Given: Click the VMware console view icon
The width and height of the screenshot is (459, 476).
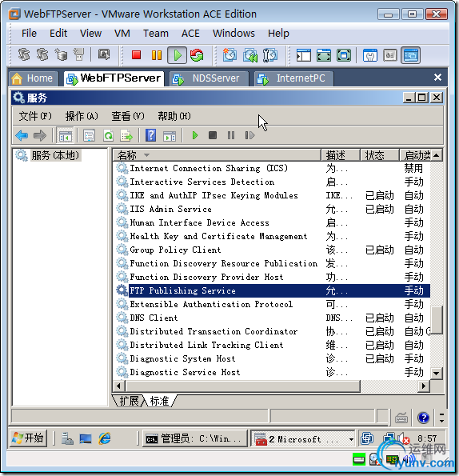Looking at the screenshot, I should [411, 55].
